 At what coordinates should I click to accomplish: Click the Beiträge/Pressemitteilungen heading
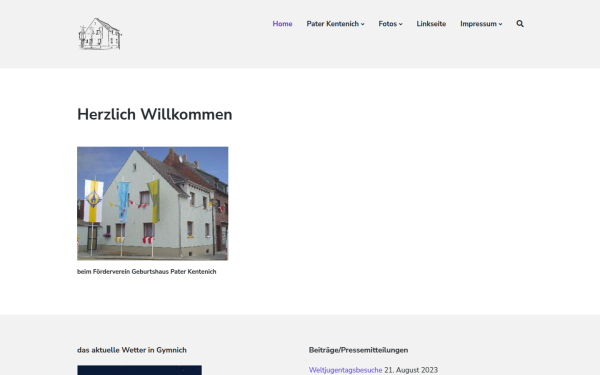358,350
